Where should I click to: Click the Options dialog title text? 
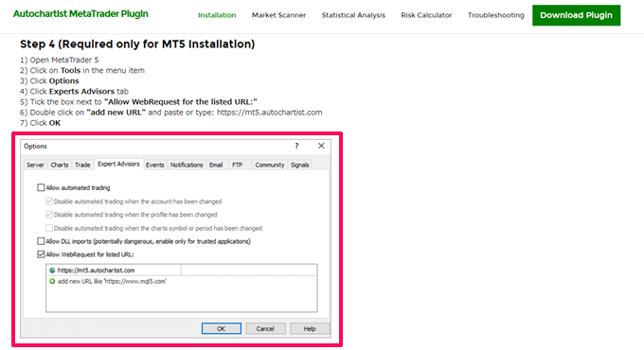(35, 146)
